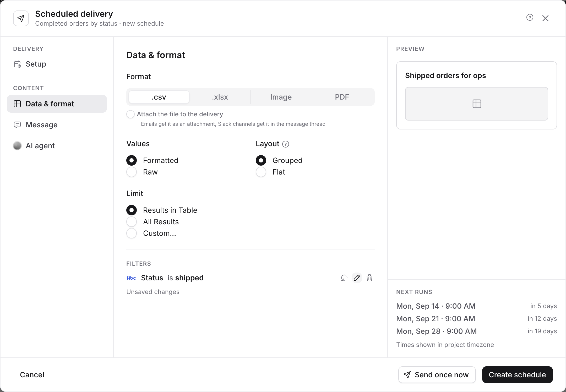566x392 pixels.
Task: Click the 'Shipped orders for ops' title
Action: coord(445,75)
